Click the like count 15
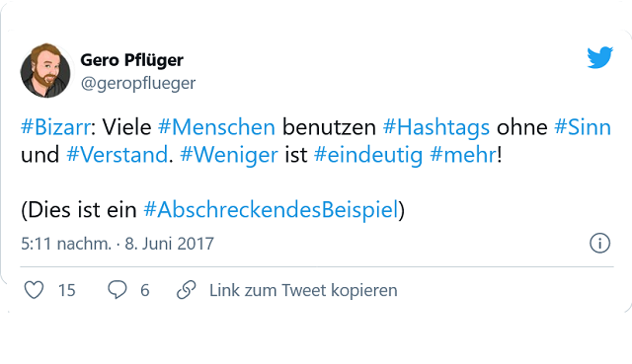Screen dimensions: 632x364 pos(67,290)
